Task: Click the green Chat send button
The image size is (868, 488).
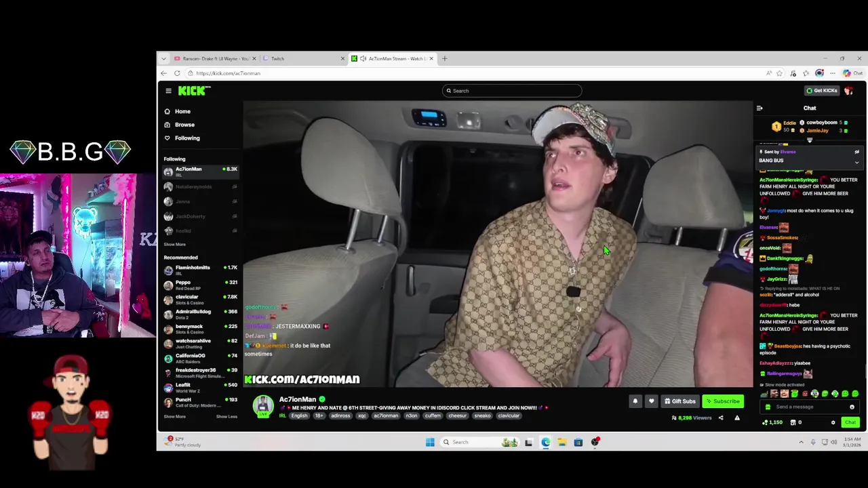Action: click(850, 422)
